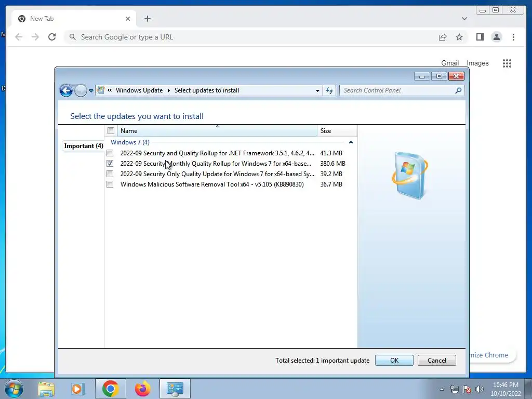The height and width of the screenshot is (399, 532).
Task: Open Chrome side panel
Action: [x=480, y=37]
